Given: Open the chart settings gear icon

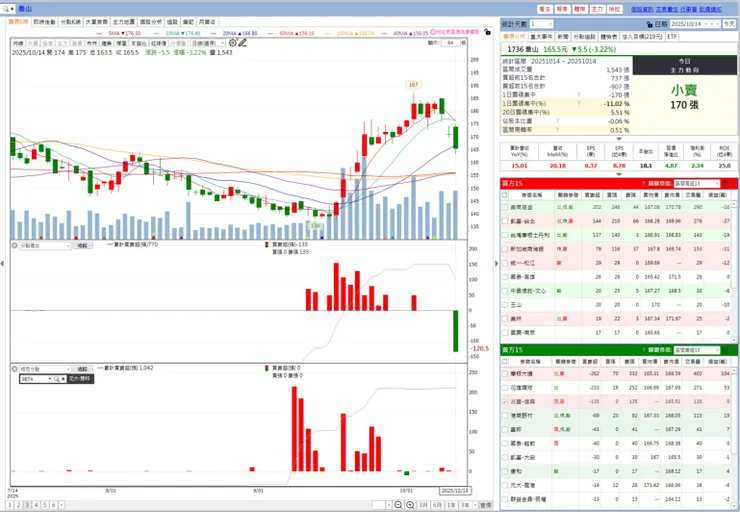Looking at the screenshot, I should (233, 43).
